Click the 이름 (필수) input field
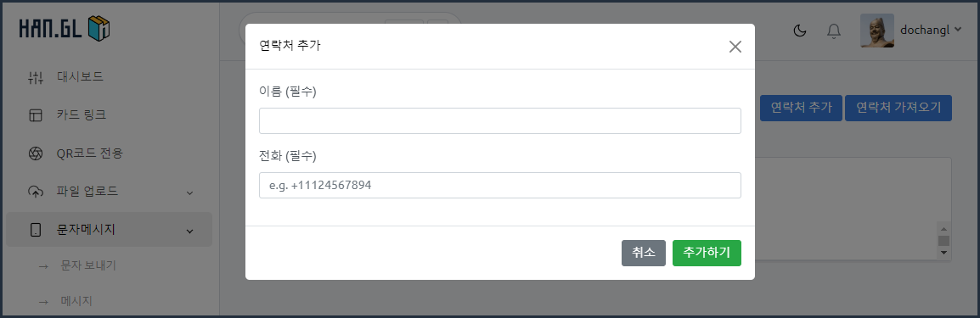980x318 pixels. point(500,121)
